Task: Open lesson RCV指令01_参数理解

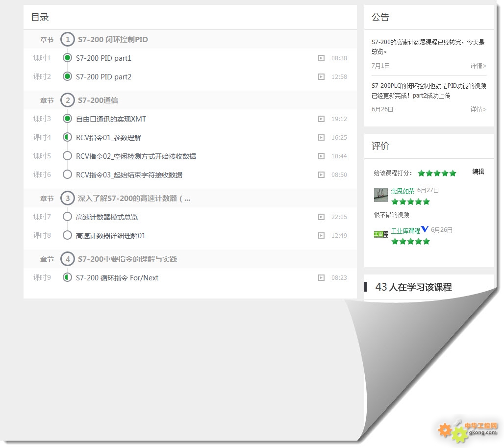Action: pyautogui.click(x=109, y=138)
